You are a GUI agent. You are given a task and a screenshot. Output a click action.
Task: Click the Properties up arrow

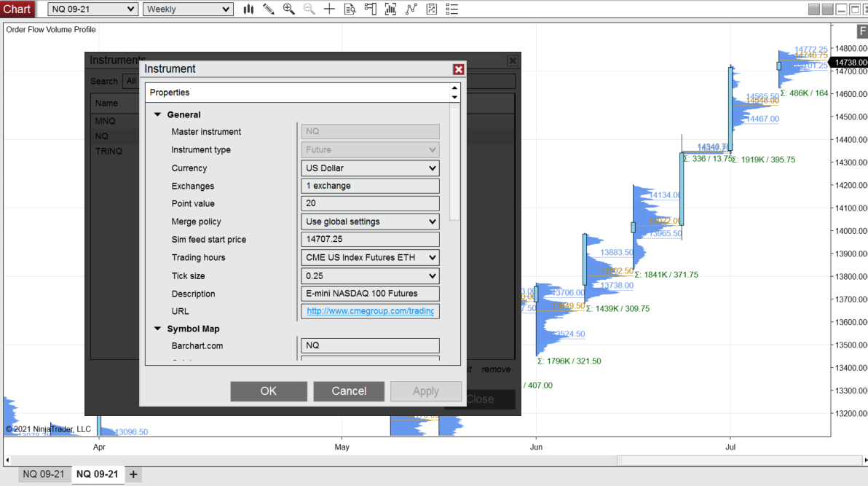(454, 88)
